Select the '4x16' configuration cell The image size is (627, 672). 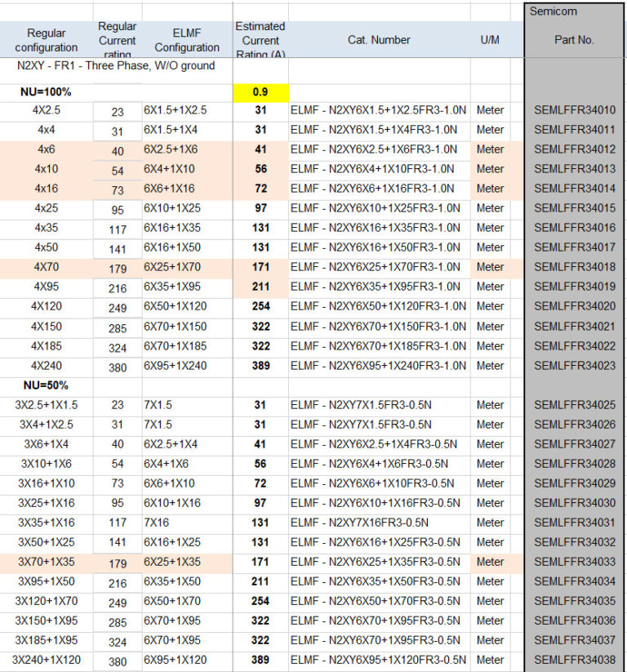tap(47, 189)
